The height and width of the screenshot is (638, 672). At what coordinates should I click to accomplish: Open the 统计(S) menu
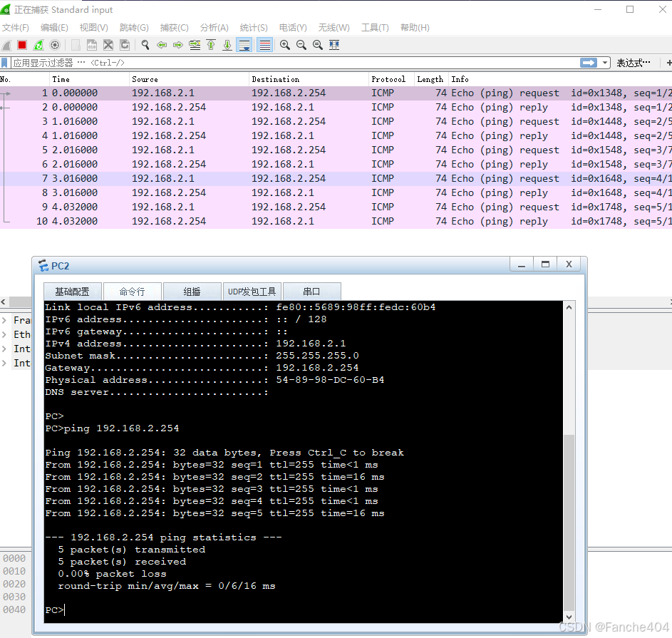(254, 27)
